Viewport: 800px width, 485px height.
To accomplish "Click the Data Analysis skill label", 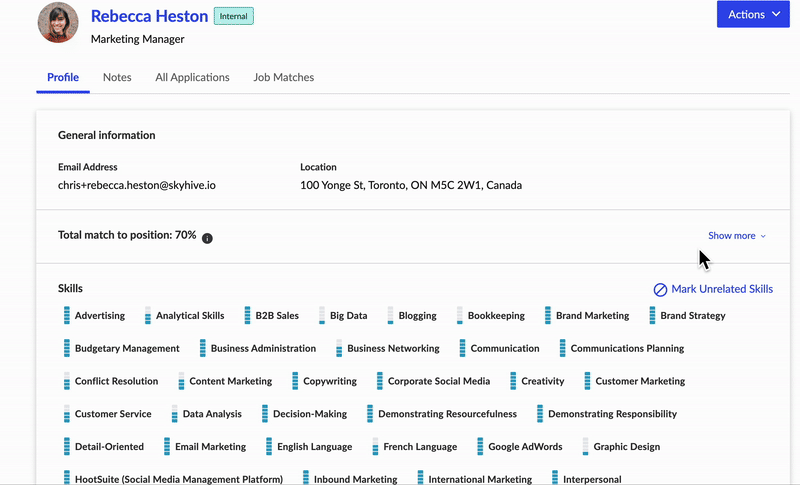I will 212,414.
